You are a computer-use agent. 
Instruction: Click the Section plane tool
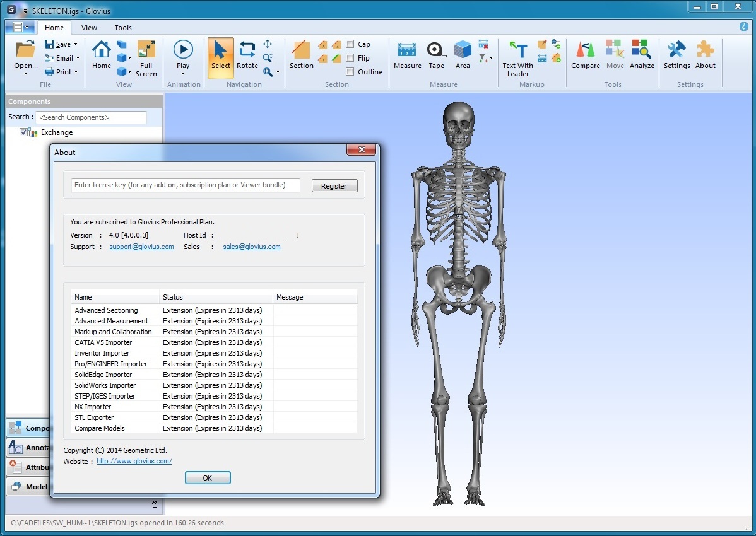pos(302,55)
